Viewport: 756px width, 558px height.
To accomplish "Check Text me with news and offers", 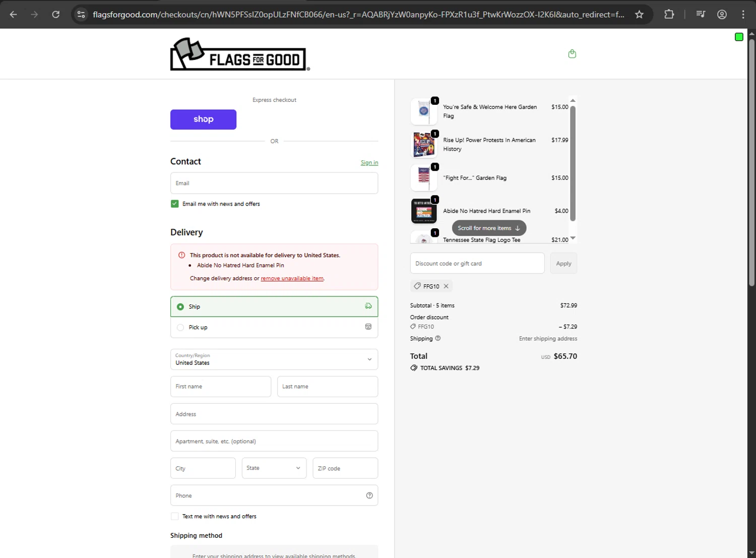I will pyautogui.click(x=174, y=516).
